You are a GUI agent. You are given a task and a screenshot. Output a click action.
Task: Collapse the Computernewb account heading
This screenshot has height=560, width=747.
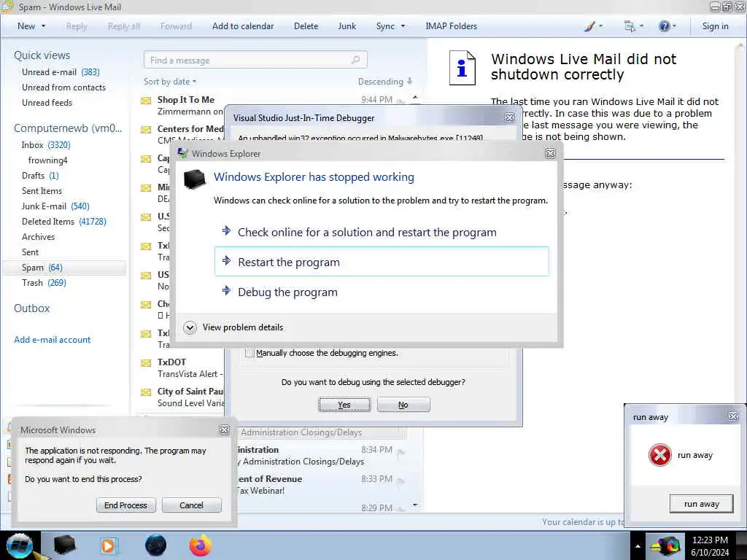[x=68, y=128]
